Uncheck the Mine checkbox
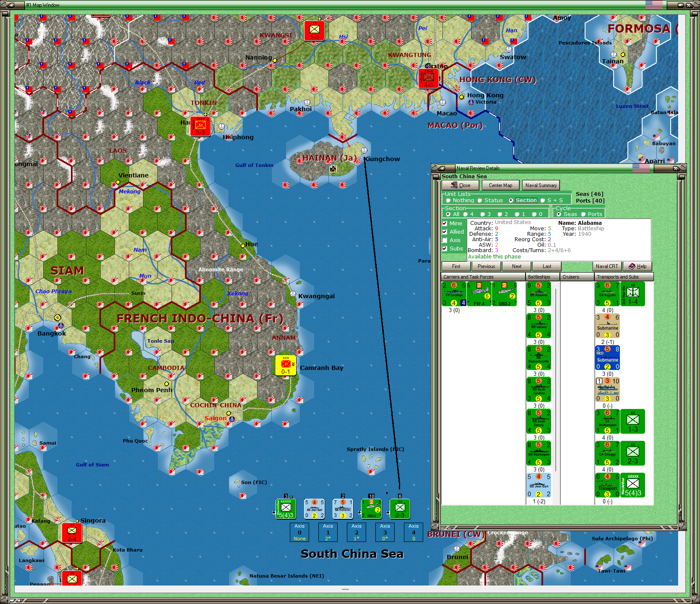Screen dimensions: 700x604 (x=445, y=224)
